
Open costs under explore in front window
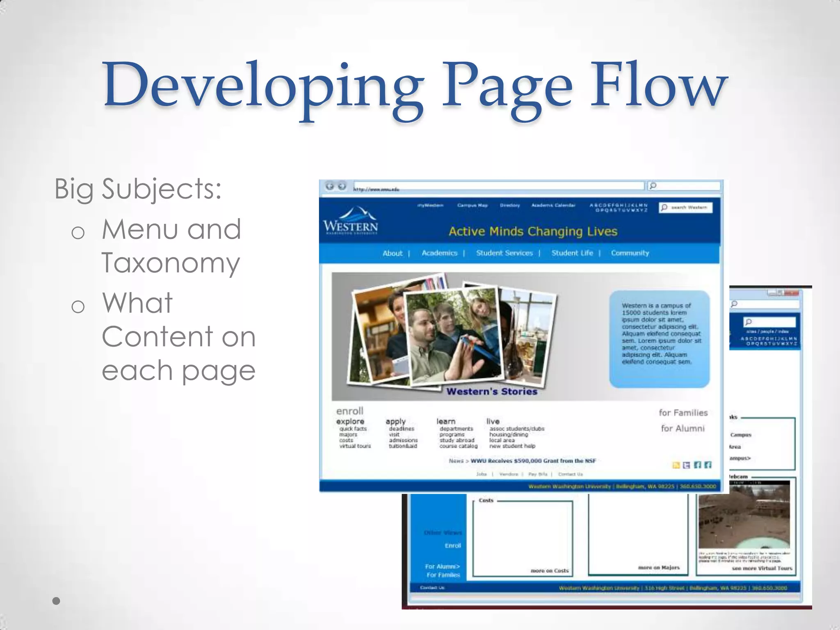point(346,440)
